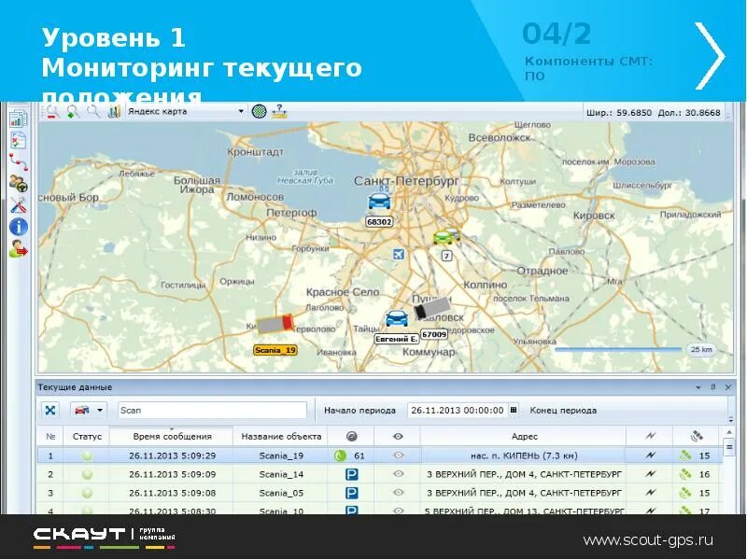Sort by Статус column header

tap(87, 437)
